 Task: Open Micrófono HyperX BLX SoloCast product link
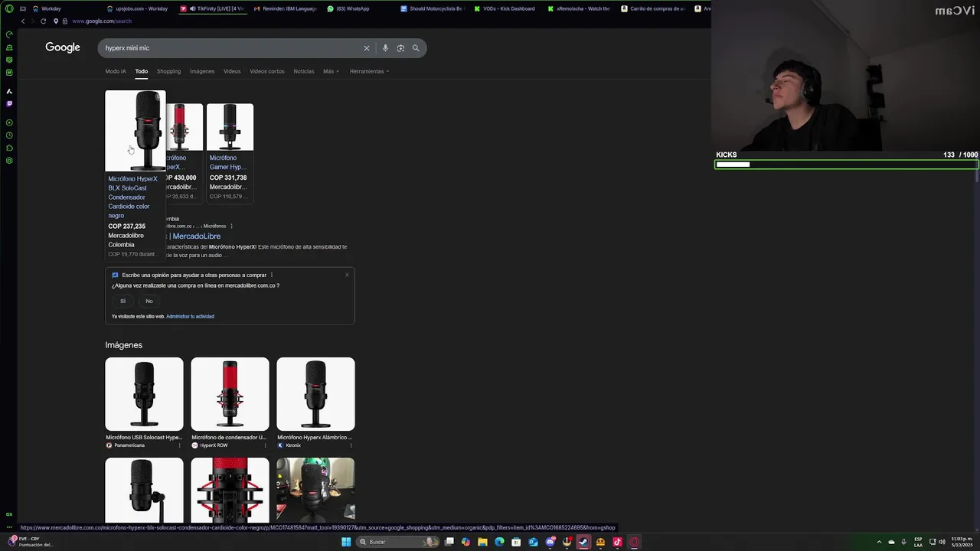132,197
